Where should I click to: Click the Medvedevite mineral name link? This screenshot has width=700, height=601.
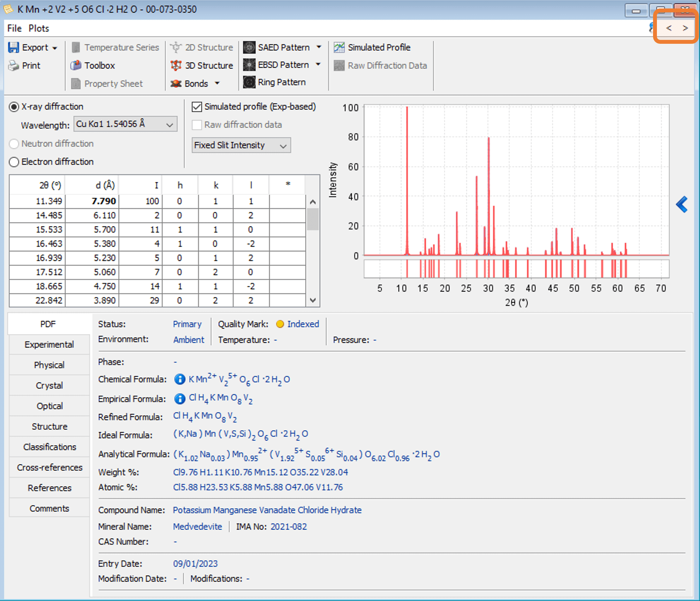click(x=197, y=527)
